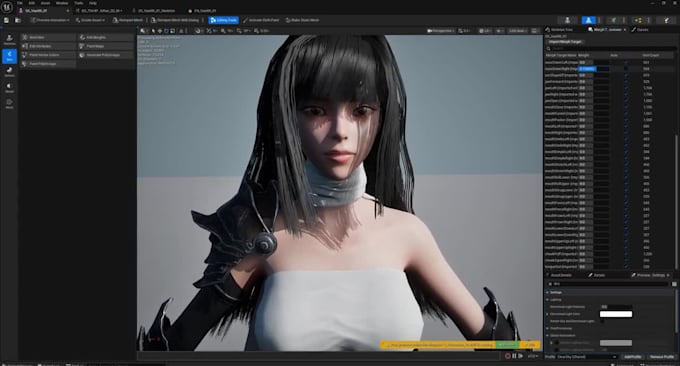
Task: Click Activate Cloth Paint
Action: (x=261, y=20)
